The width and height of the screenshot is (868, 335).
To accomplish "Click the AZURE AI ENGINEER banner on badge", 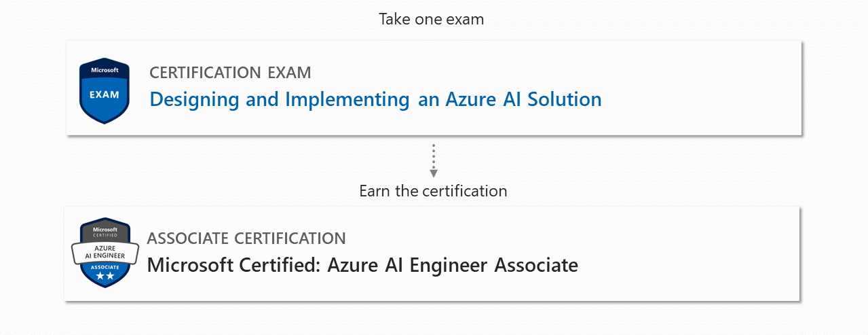I will pyautogui.click(x=105, y=253).
